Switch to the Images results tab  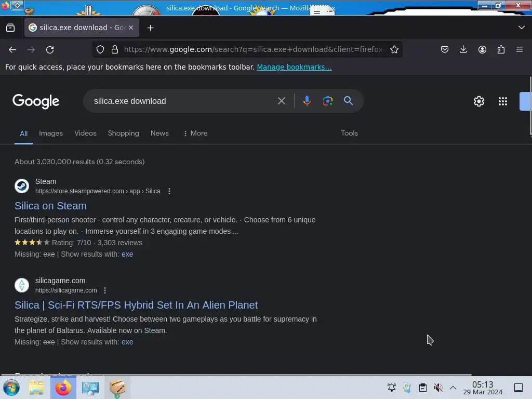(x=51, y=134)
